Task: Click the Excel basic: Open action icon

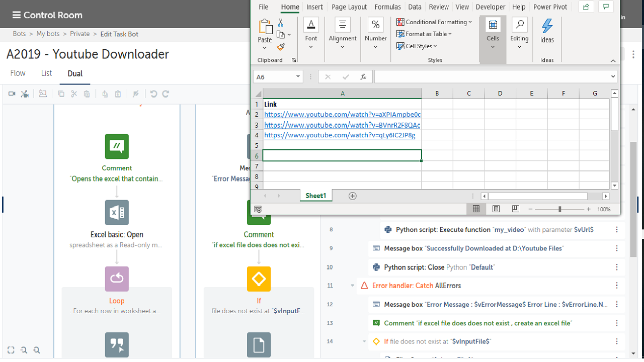Action: tap(117, 213)
